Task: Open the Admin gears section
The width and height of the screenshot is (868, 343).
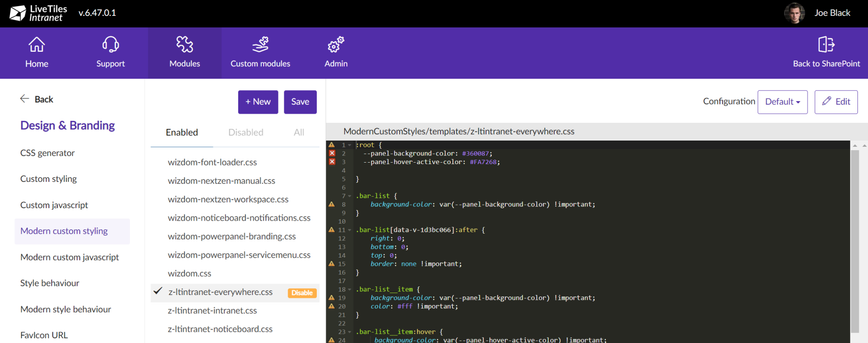Action: pos(336,53)
